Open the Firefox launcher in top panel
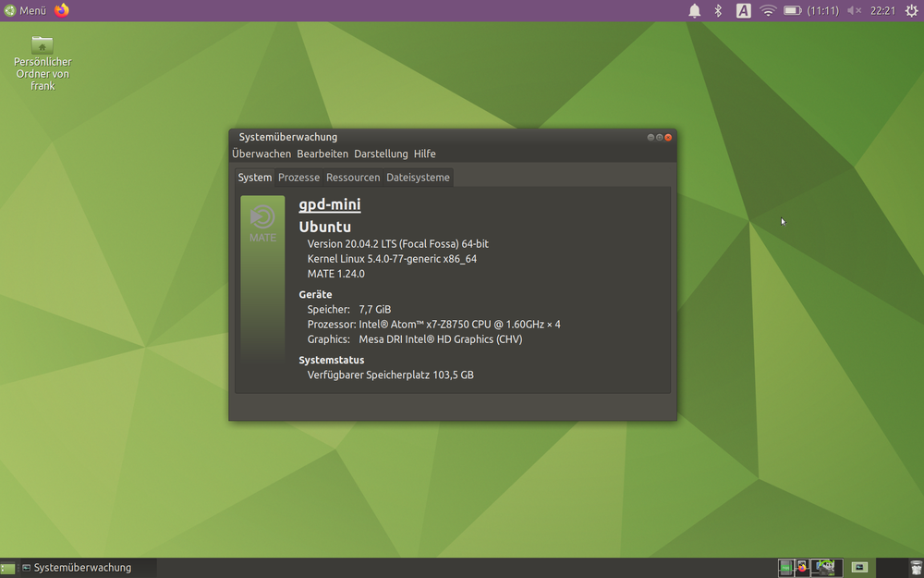The width and height of the screenshot is (924, 578). click(62, 10)
